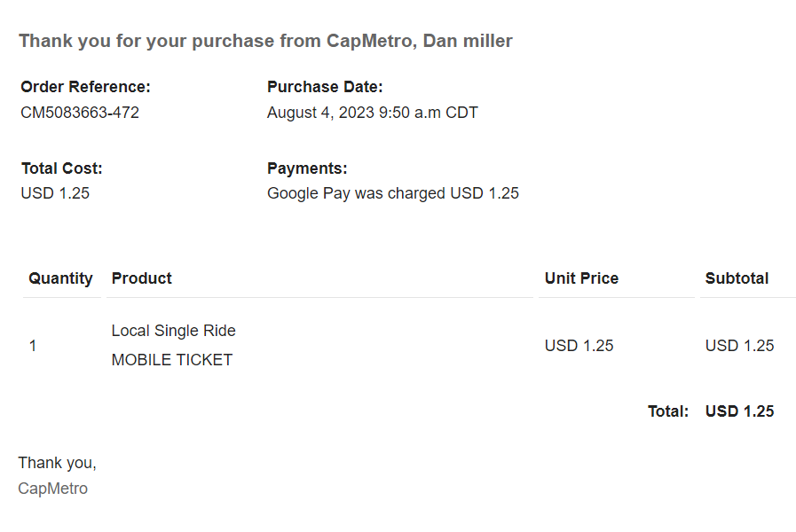796x532 pixels.
Task: Click the Local Single Ride product name
Action: point(173,331)
